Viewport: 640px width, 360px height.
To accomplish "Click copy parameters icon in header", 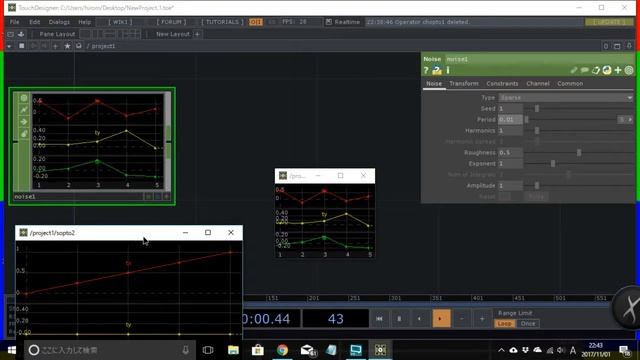I will coord(596,70).
